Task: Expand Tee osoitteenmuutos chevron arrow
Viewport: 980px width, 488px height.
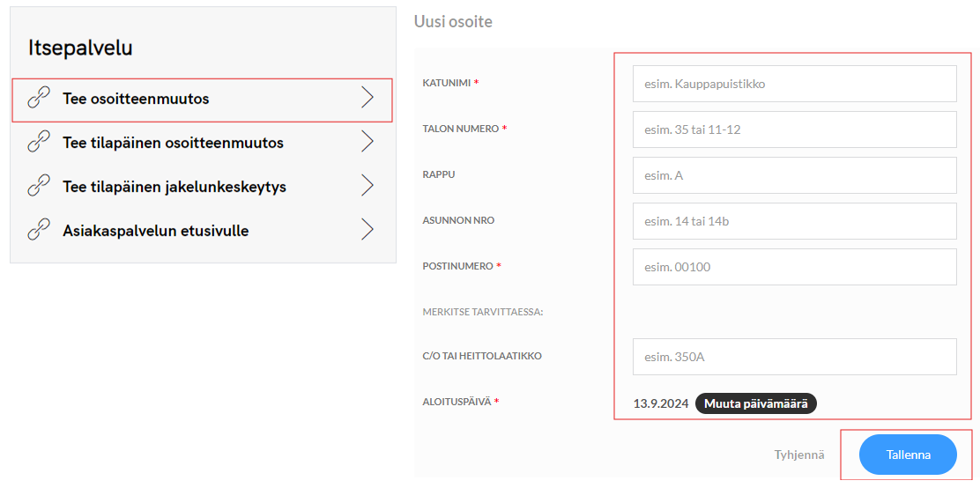Action: 367,98
